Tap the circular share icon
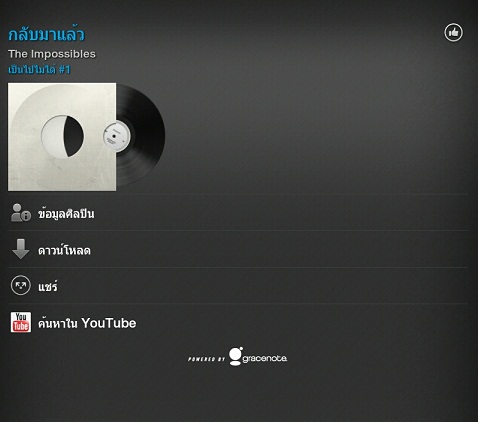The height and width of the screenshot is (422, 478). pyautogui.click(x=21, y=285)
